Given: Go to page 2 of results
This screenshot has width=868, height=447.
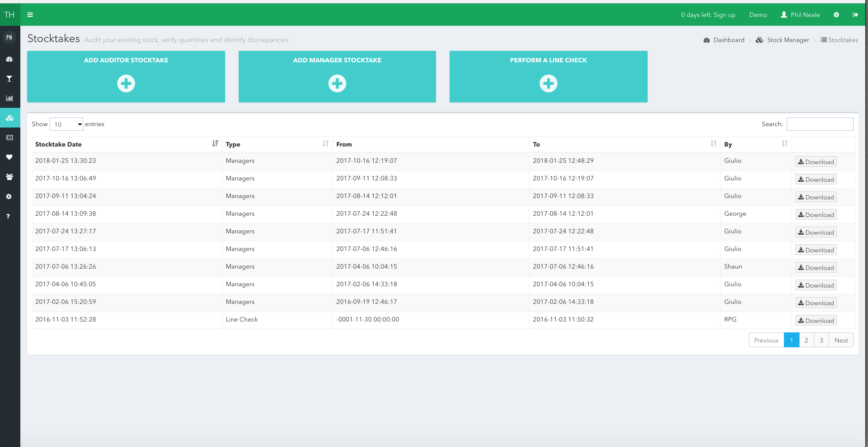Looking at the screenshot, I should 806,340.
